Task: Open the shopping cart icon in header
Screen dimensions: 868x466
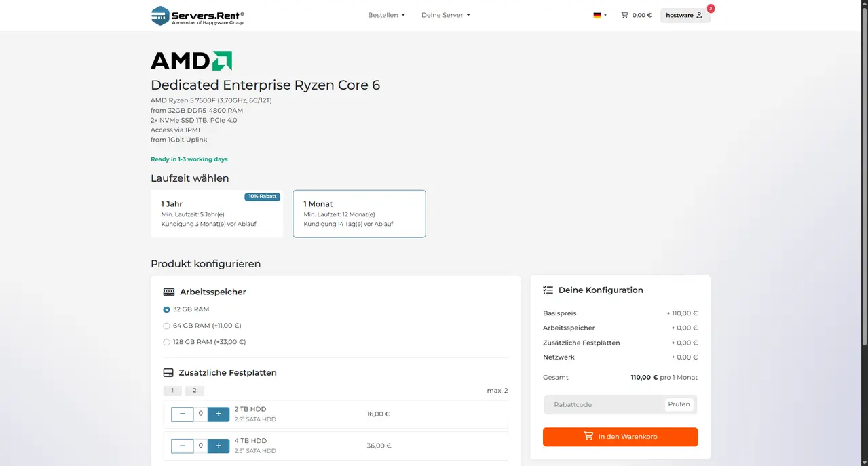Action: click(x=624, y=15)
